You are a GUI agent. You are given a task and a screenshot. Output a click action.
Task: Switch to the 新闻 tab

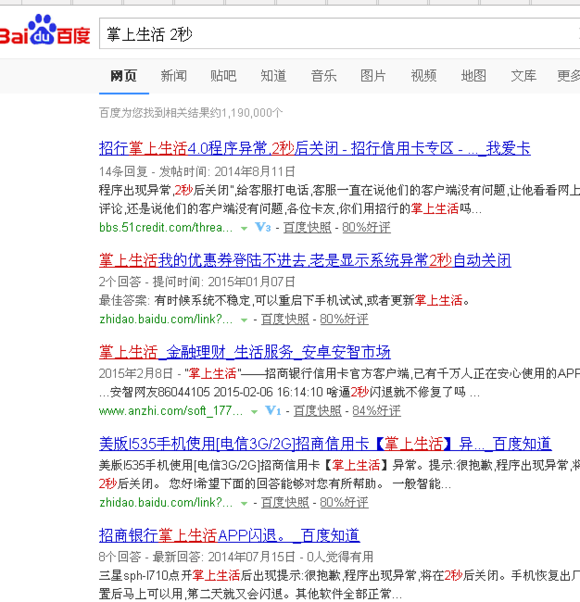click(x=174, y=76)
